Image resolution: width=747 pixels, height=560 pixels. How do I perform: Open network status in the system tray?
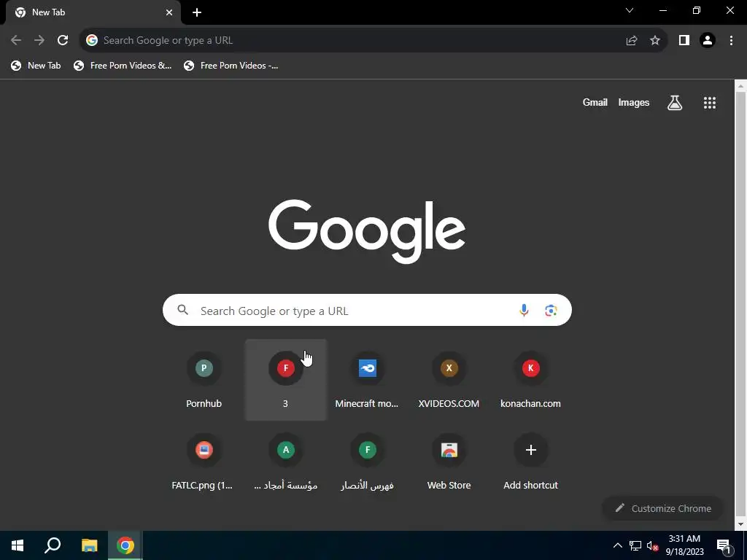(635, 545)
